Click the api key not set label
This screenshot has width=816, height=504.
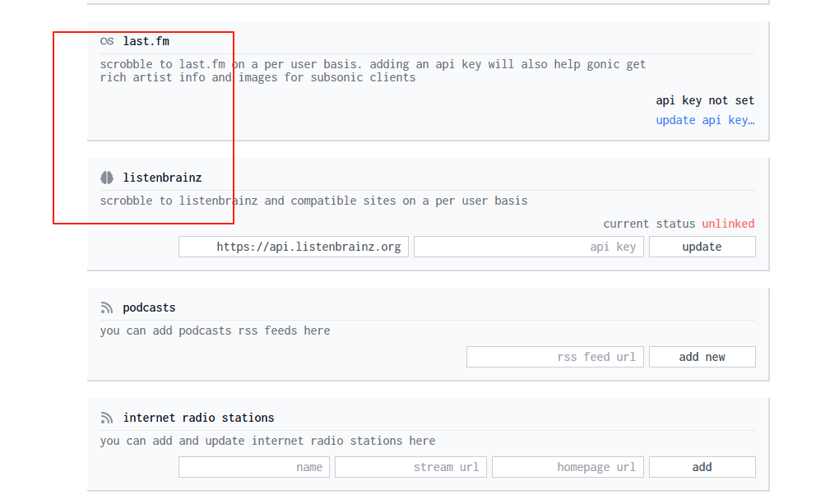705,100
